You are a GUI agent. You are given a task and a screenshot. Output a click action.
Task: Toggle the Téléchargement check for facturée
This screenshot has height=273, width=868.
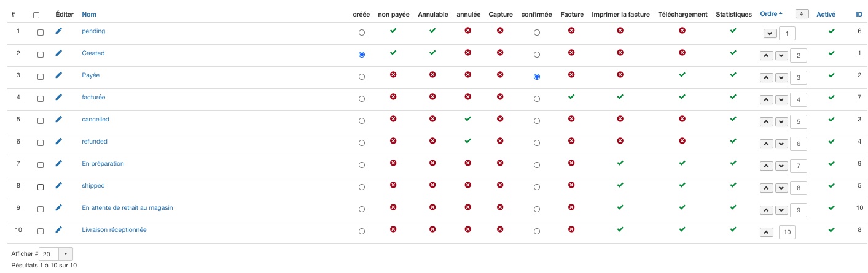pyautogui.click(x=682, y=97)
